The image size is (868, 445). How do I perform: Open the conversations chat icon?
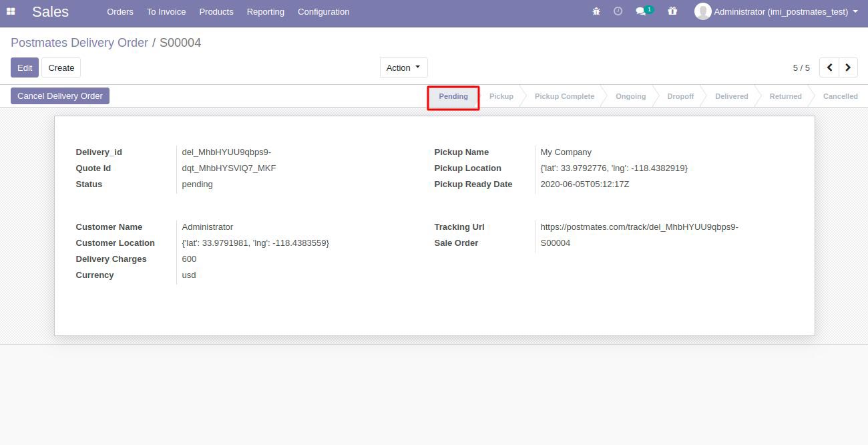(x=642, y=11)
